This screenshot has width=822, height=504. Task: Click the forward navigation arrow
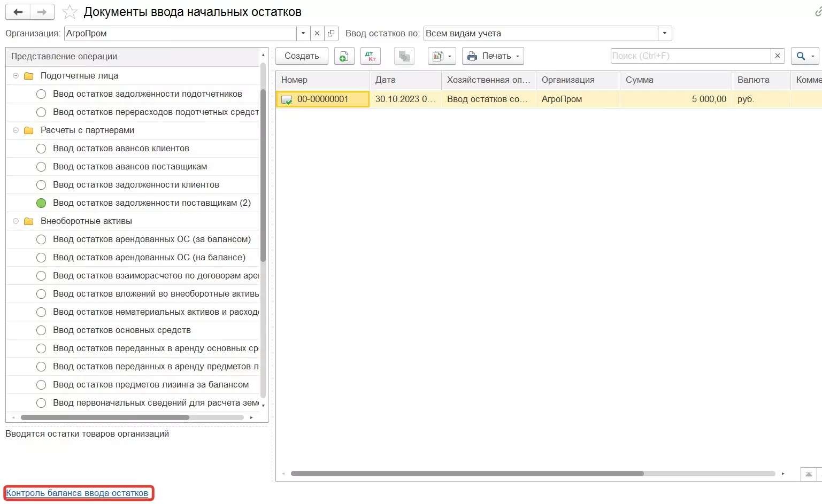(42, 12)
